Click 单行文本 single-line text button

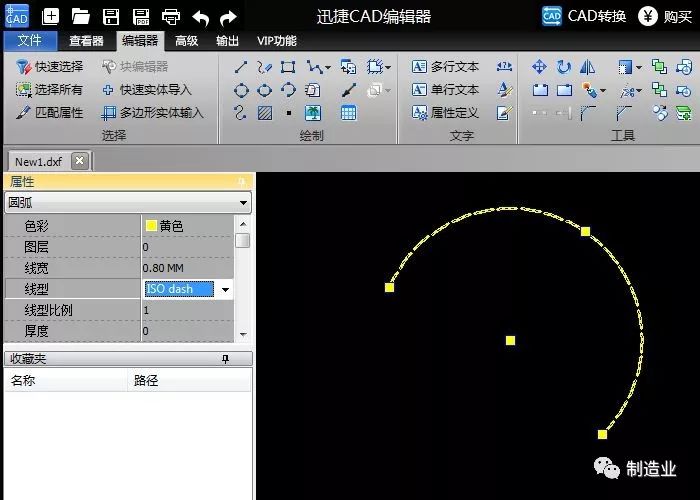tap(445, 90)
